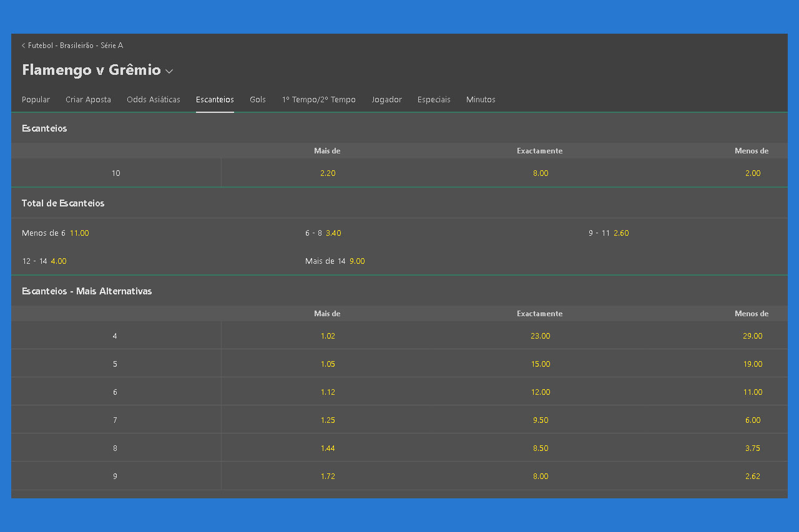This screenshot has height=532, width=799.
Task: Collapse the Escanteios section header
Action: pos(399,128)
